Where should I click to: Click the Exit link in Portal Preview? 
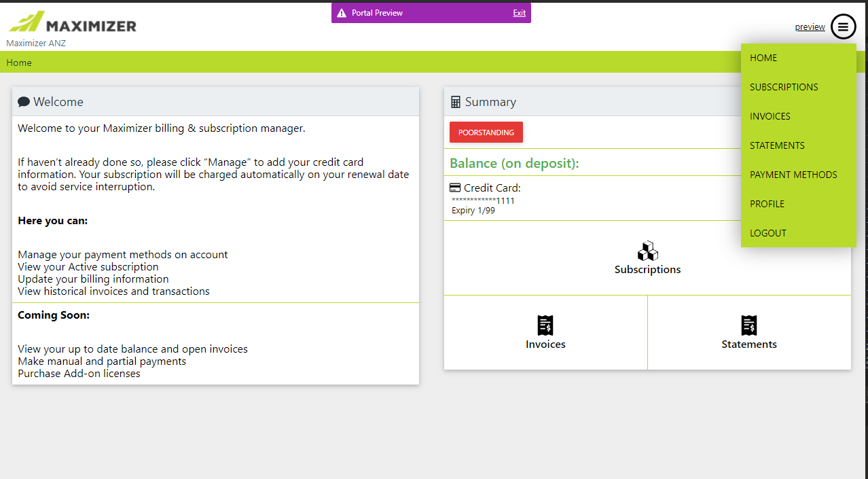click(x=519, y=13)
